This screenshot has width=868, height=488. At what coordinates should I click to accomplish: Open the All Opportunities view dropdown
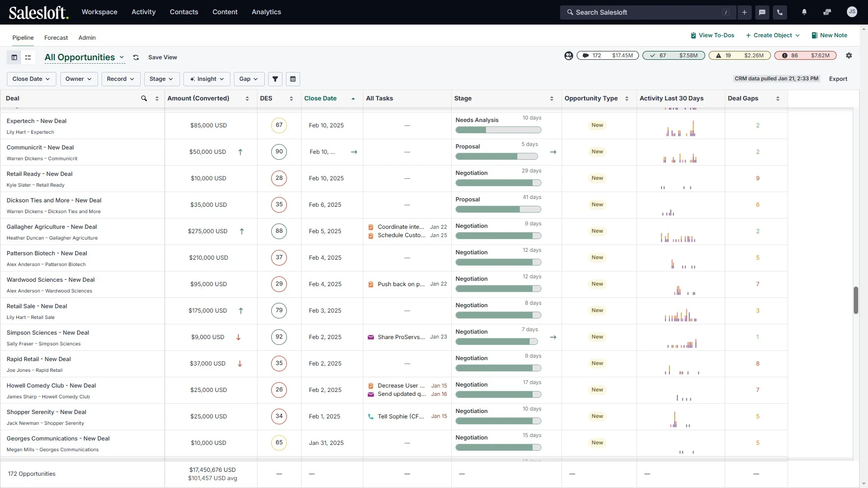pos(85,57)
